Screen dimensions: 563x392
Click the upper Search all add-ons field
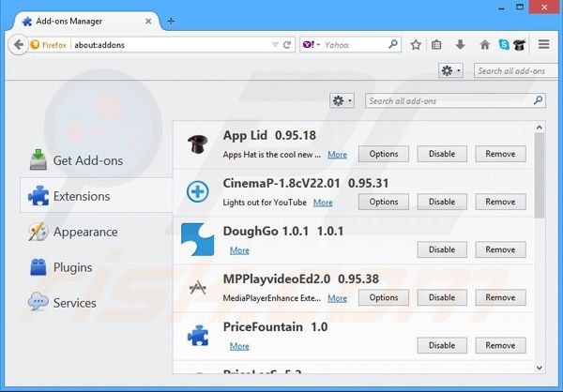[x=516, y=70]
